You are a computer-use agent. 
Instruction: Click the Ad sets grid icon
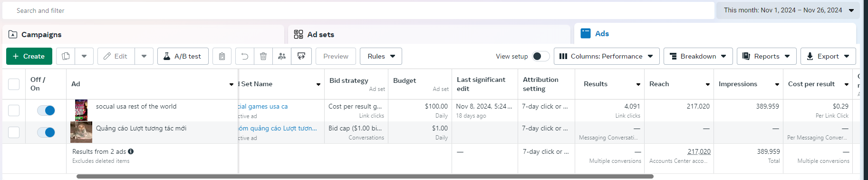[x=299, y=34]
